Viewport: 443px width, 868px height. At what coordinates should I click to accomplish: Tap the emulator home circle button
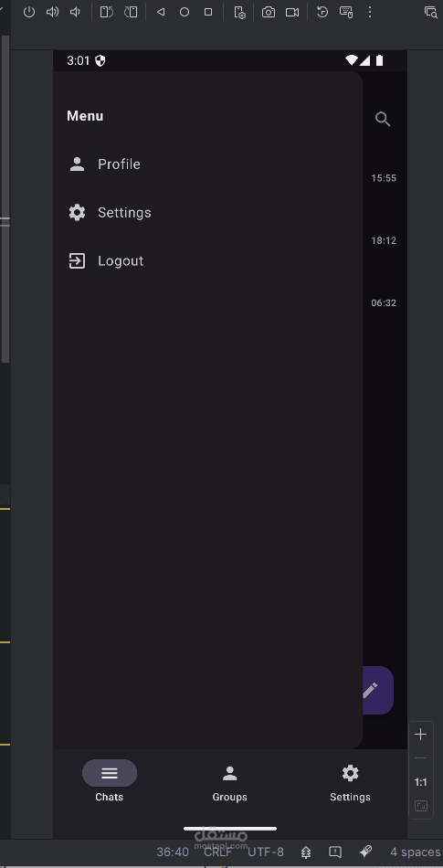(x=185, y=12)
